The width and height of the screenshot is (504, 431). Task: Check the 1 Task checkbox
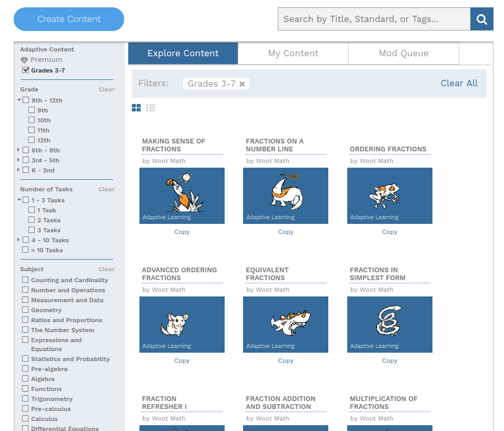[32, 210]
